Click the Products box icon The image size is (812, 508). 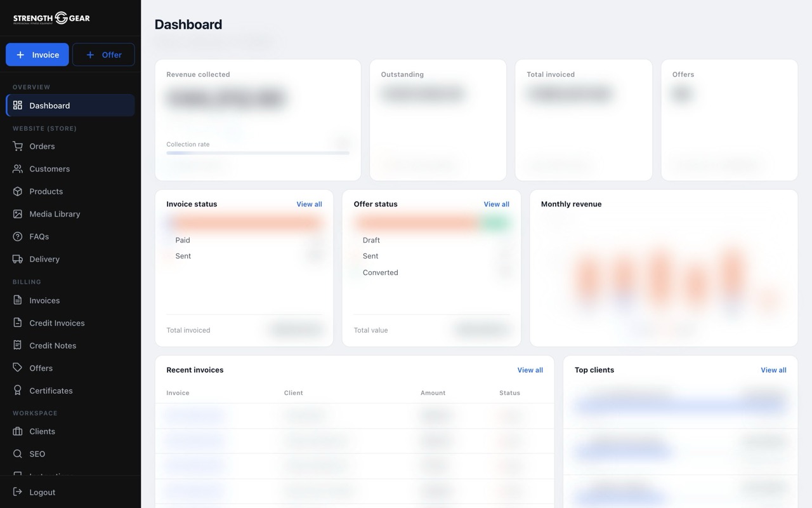pos(18,191)
